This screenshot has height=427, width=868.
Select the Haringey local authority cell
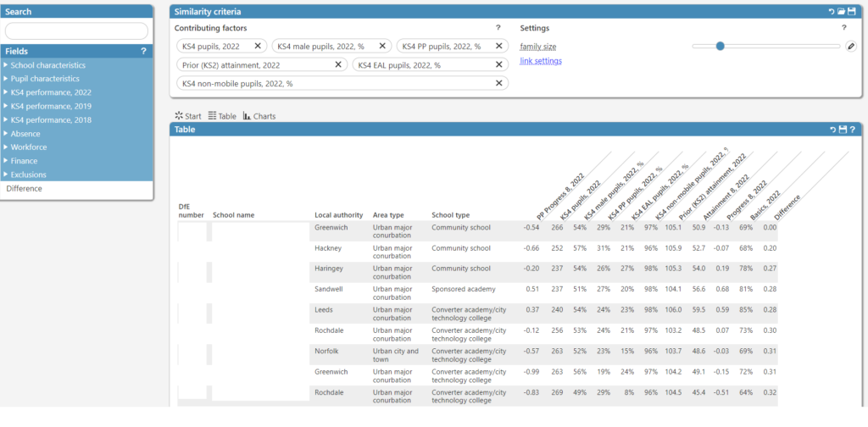[x=330, y=269]
